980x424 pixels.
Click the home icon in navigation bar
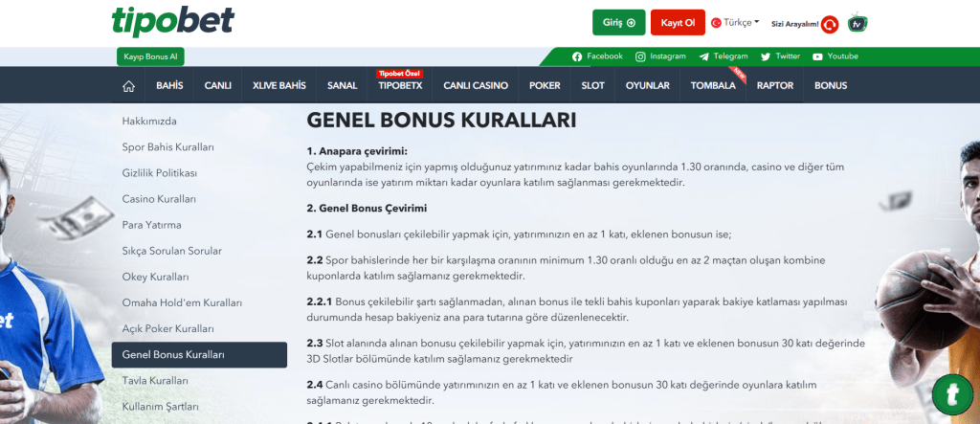[x=127, y=86]
